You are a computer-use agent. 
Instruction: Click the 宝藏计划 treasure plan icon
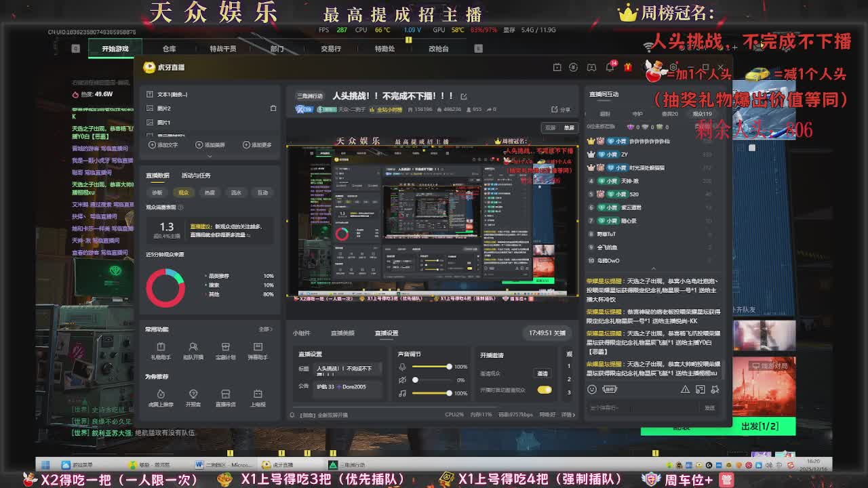point(226,350)
